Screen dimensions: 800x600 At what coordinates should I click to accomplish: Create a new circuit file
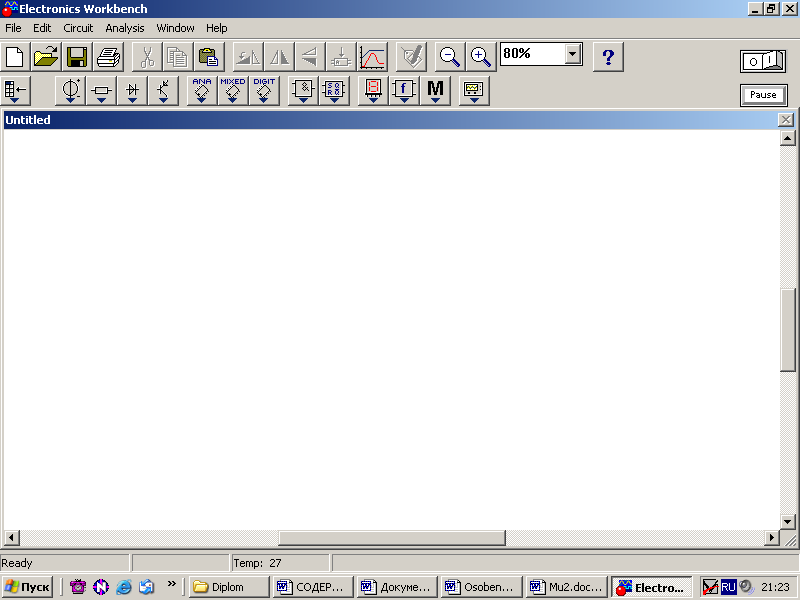[x=15, y=57]
